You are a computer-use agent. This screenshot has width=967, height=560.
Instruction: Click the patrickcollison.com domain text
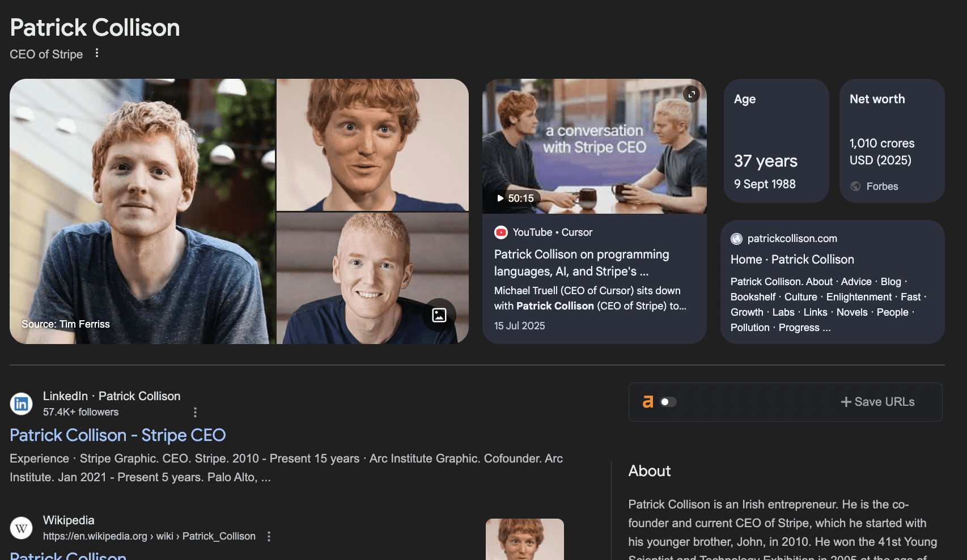(x=792, y=239)
